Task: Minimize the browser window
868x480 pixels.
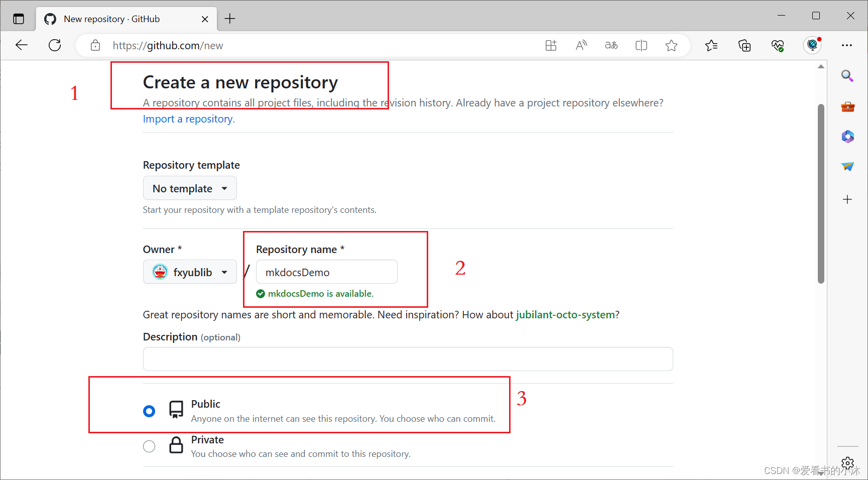Action: pyautogui.click(x=781, y=16)
